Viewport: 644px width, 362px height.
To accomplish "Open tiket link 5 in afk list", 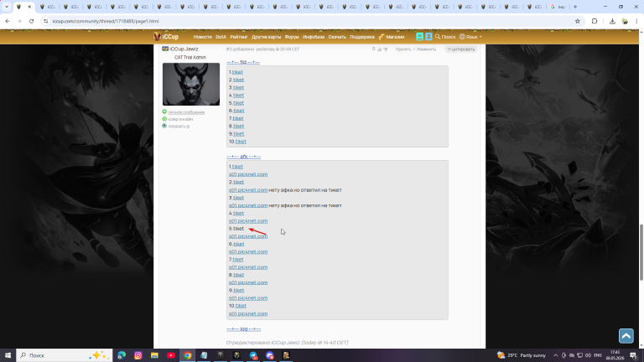I will point(238,229).
